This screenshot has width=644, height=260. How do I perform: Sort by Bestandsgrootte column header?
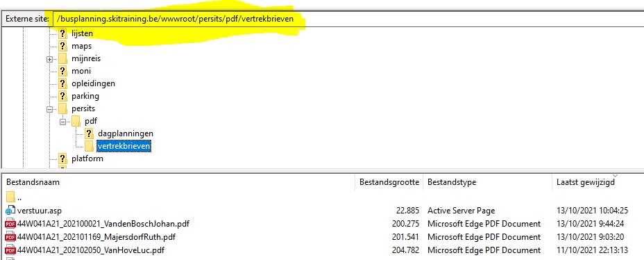point(389,182)
